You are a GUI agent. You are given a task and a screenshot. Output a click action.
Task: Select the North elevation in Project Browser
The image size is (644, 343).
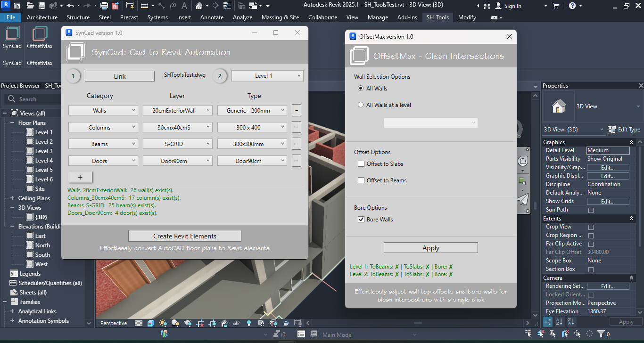tap(42, 245)
